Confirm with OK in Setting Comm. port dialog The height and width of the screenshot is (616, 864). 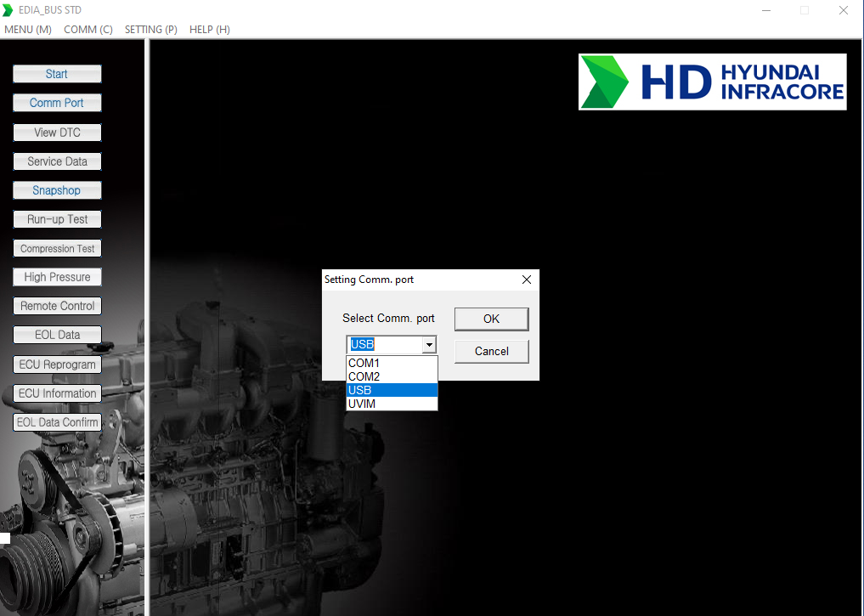click(492, 319)
